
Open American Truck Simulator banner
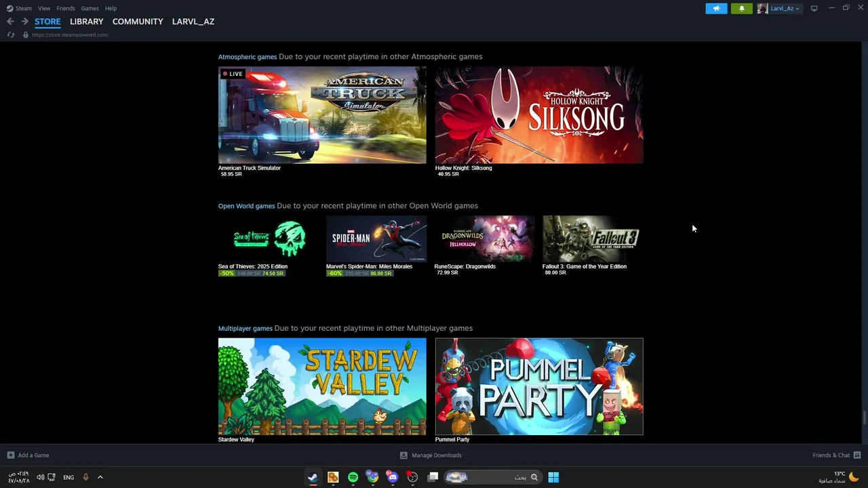322,115
